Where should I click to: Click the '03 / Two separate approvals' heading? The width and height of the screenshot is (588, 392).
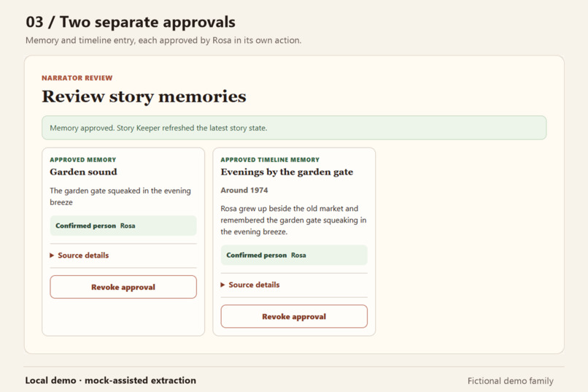(131, 22)
